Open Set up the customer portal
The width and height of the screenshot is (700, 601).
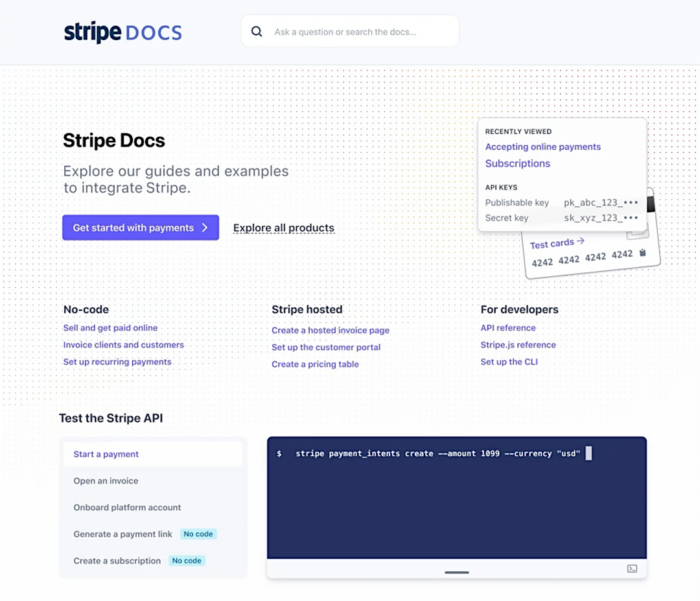326,347
